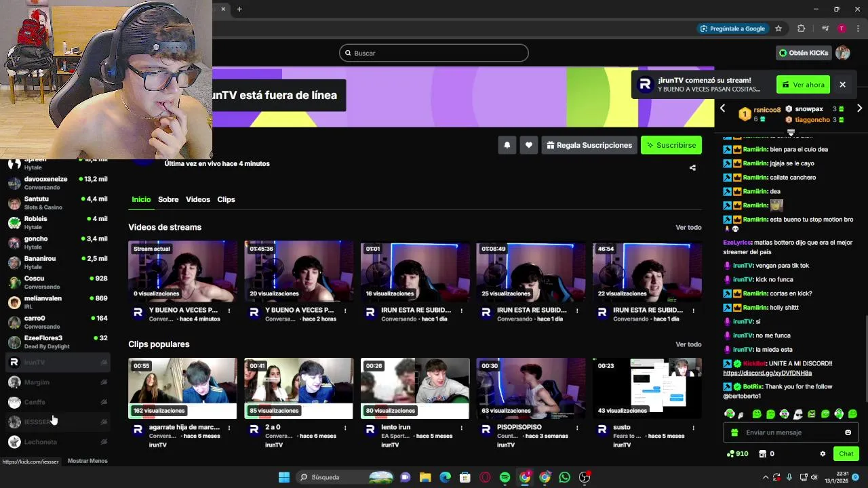Switch to the Clips tab
The height and width of the screenshot is (488, 868).
(x=226, y=199)
